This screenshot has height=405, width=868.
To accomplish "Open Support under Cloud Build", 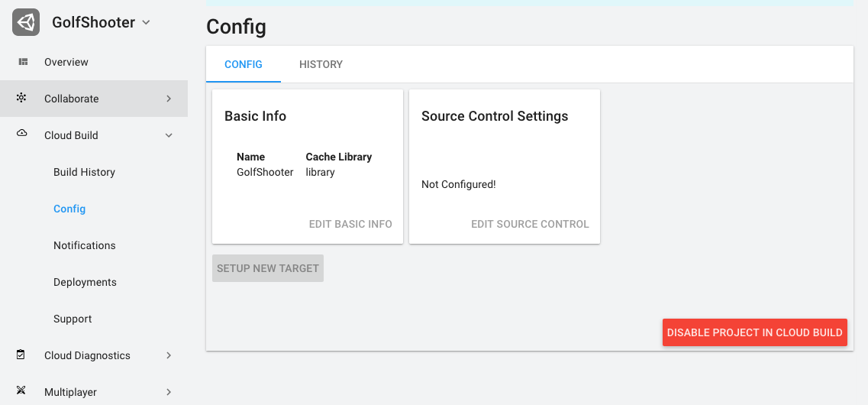I will click(73, 319).
